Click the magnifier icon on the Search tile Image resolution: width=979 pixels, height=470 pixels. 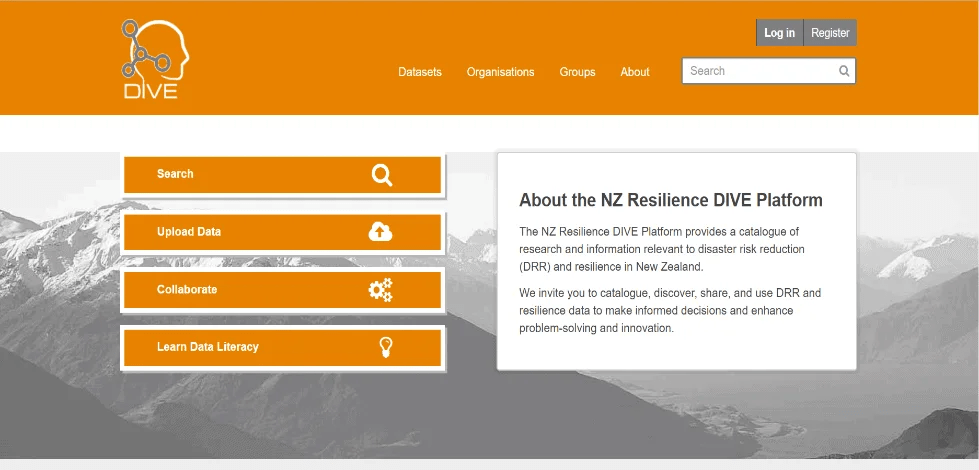[381, 175]
